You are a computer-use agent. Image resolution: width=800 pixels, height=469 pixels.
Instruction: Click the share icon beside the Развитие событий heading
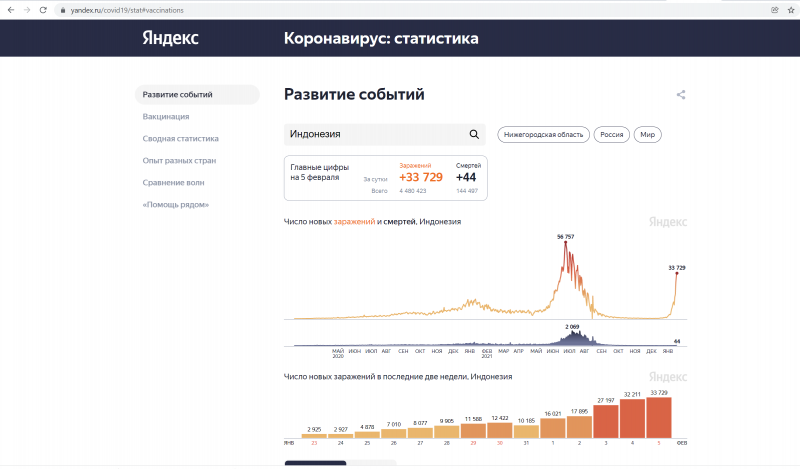pyautogui.click(x=681, y=94)
